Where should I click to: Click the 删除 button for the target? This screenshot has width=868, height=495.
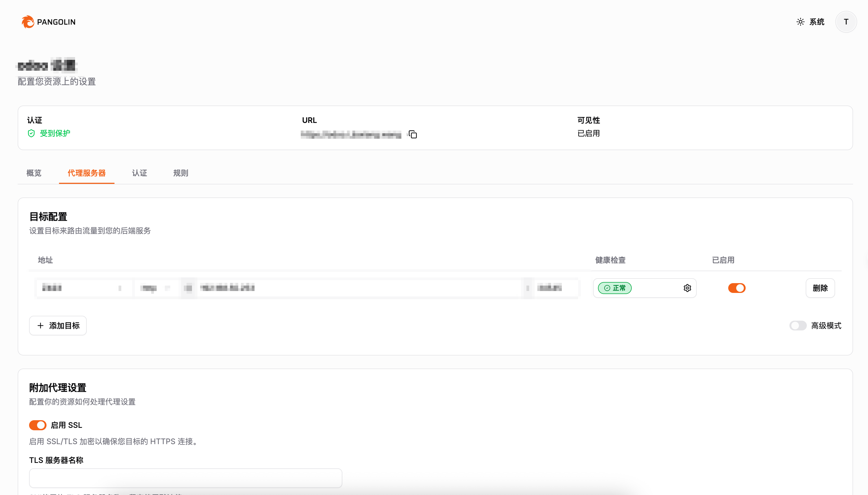(820, 288)
